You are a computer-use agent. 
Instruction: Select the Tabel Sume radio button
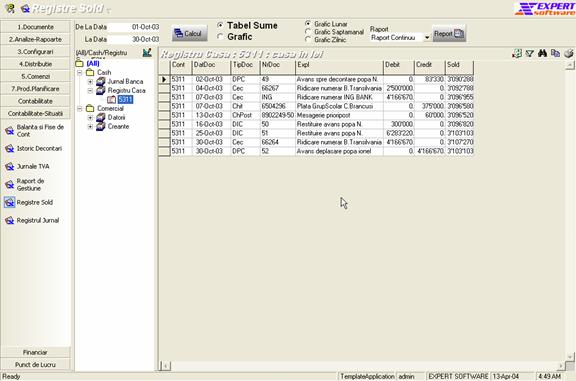tap(220, 25)
